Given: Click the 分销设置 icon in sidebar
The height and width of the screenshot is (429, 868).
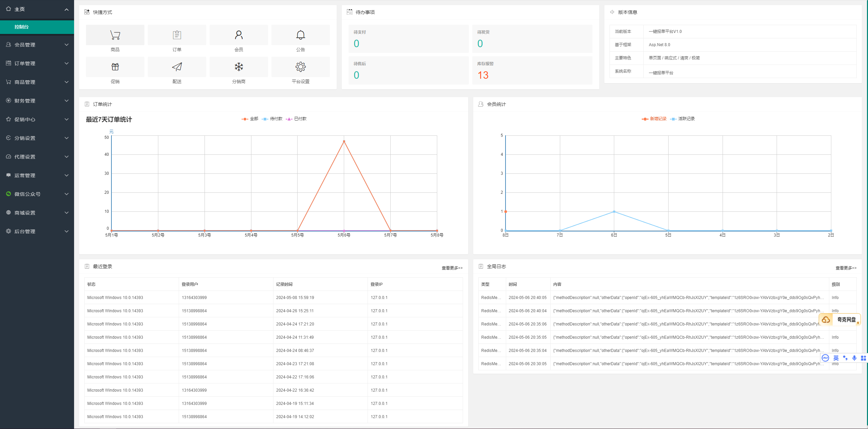Looking at the screenshot, I should (8, 138).
